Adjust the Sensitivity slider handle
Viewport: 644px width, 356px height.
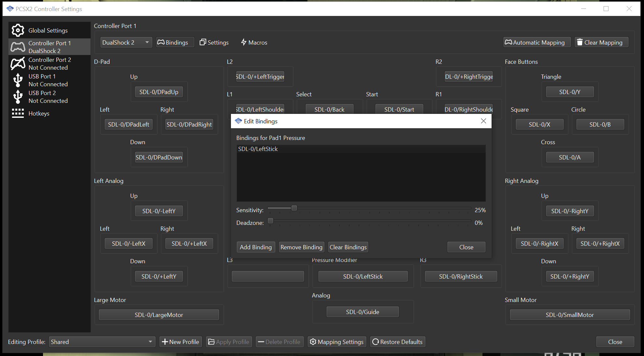click(x=294, y=208)
